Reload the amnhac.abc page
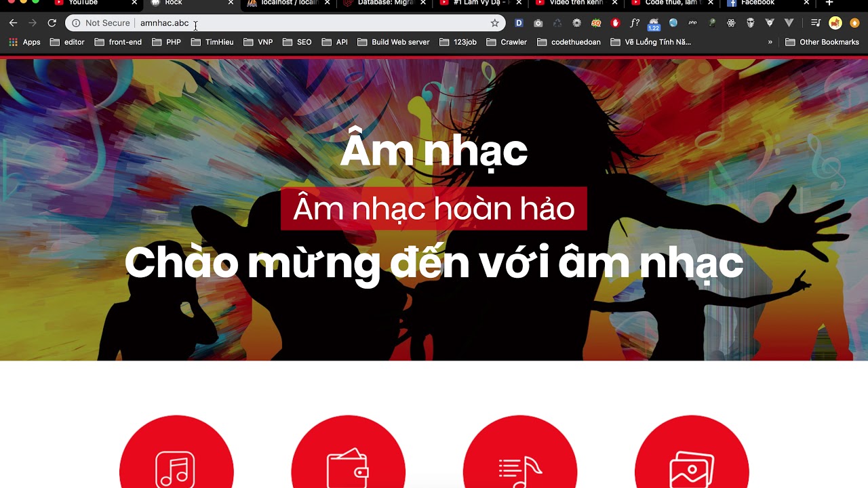The width and height of the screenshot is (868, 488). [52, 23]
